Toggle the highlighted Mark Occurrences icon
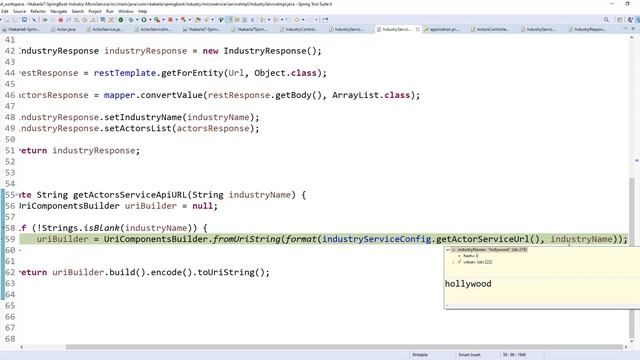640x360 pixels. (x=229, y=20)
